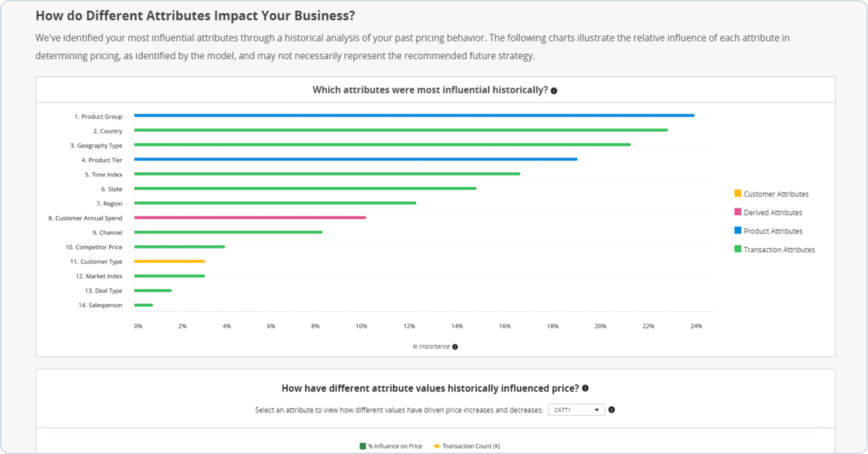The width and height of the screenshot is (868, 454).
Task: Click the Country bar in chart
Action: coord(401,130)
